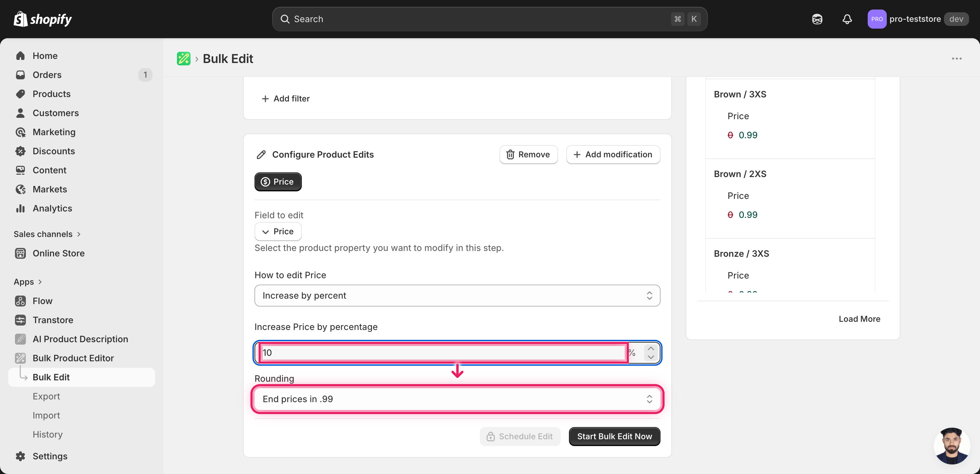
Task: Click the Shopify logo
Action: 43,19
